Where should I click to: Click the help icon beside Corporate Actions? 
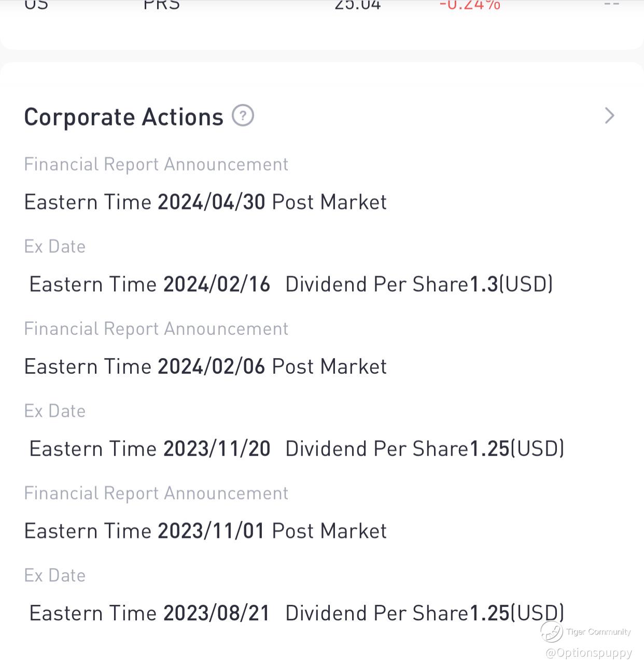[x=243, y=115]
